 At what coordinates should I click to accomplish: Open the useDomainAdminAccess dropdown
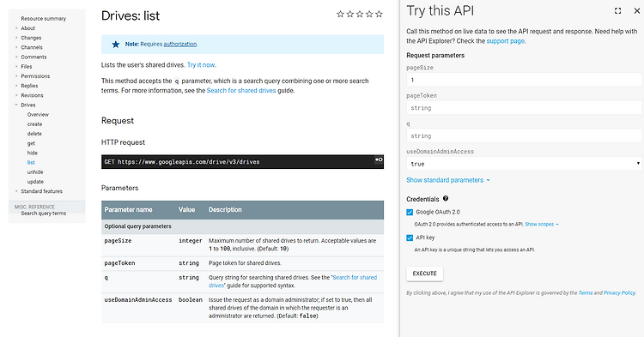pos(524,164)
